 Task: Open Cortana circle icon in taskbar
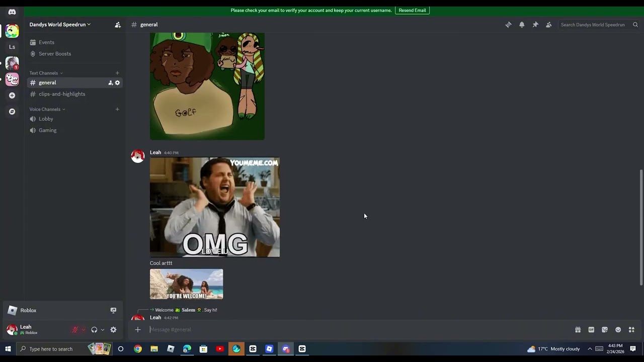coord(121,349)
